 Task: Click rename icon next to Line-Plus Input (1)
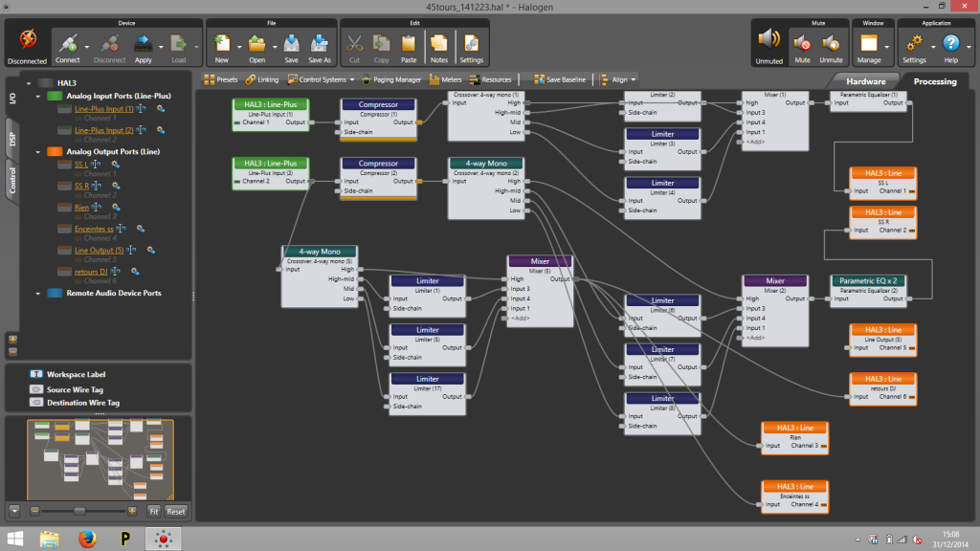pyautogui.click(x=142, y=109)
